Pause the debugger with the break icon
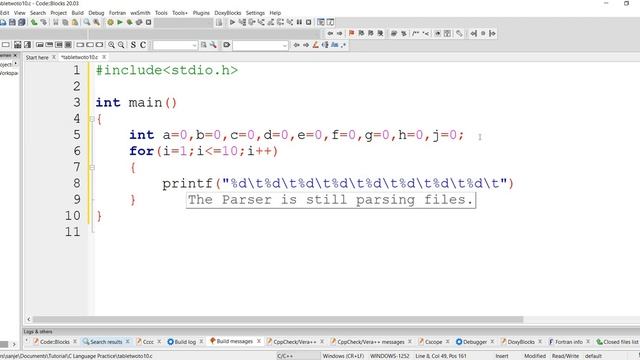 tap(299, 22)
